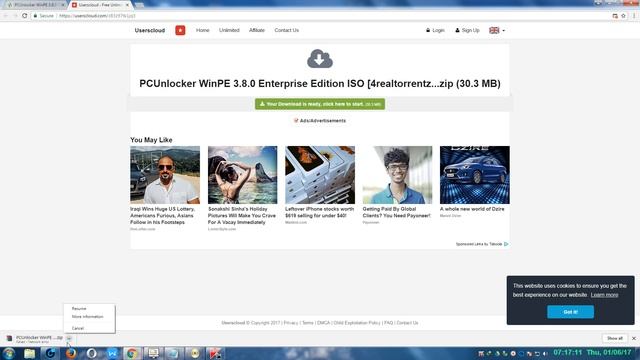This screenshot has height=360, width=640.
Task: Launch Firefox from the taskbar
Action: pyautogui.click(x=71, y=353)
